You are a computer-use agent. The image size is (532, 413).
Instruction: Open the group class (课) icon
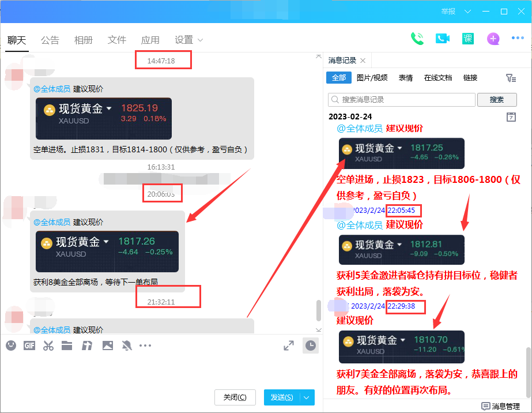[467, 39]
